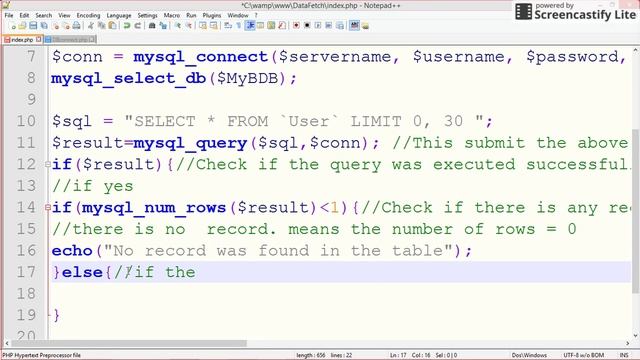This screenshot has height=360, width=640.
Task: Click the Redo arrow icon
Action: 138,26
